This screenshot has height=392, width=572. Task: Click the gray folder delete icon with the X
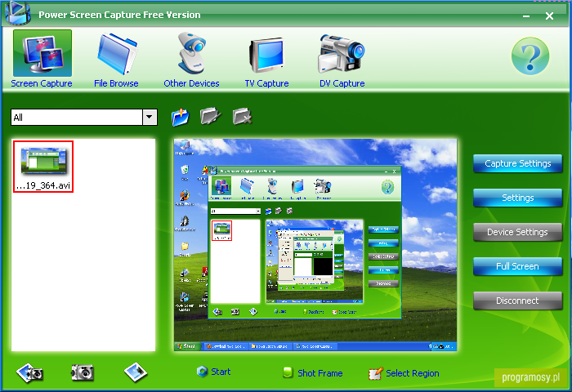[242, 117]
